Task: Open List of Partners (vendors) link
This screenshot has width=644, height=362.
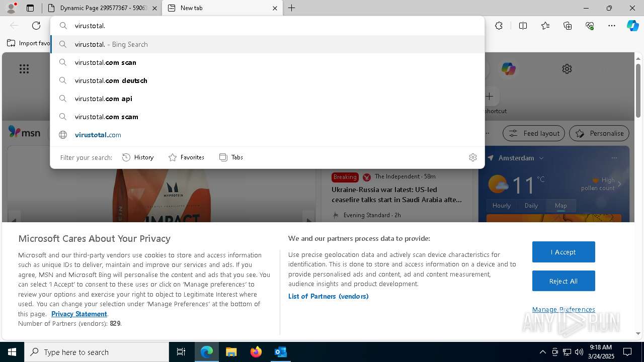Action: click(329, 296)
